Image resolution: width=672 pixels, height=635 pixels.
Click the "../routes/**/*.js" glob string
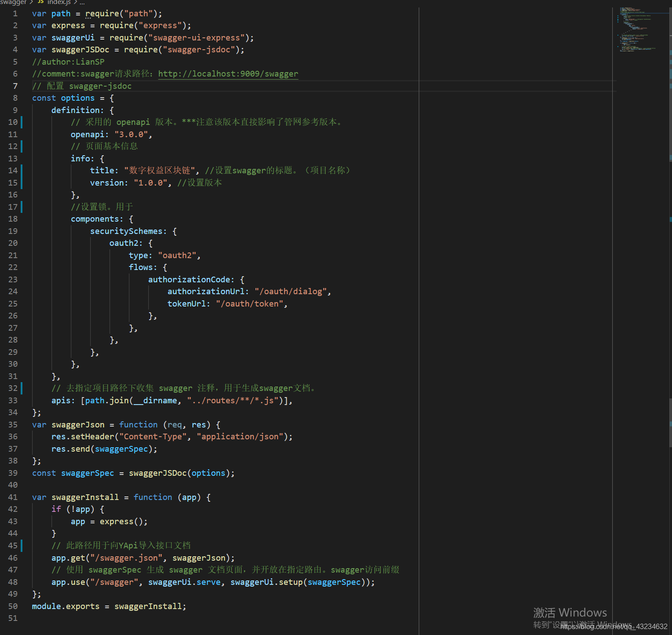(x=233, y=401)
